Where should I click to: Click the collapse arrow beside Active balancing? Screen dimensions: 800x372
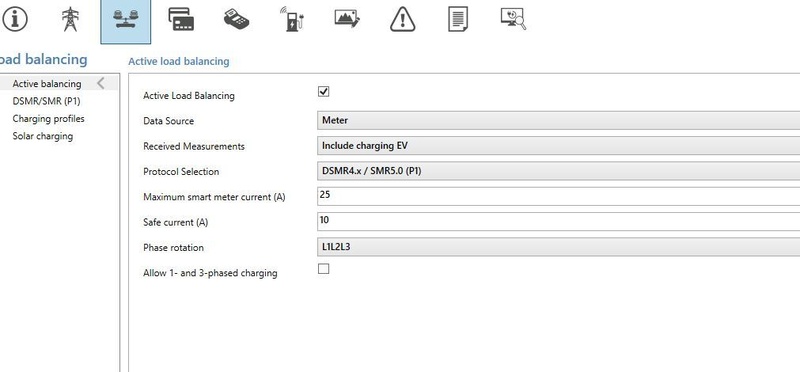(x=101, y=83)
